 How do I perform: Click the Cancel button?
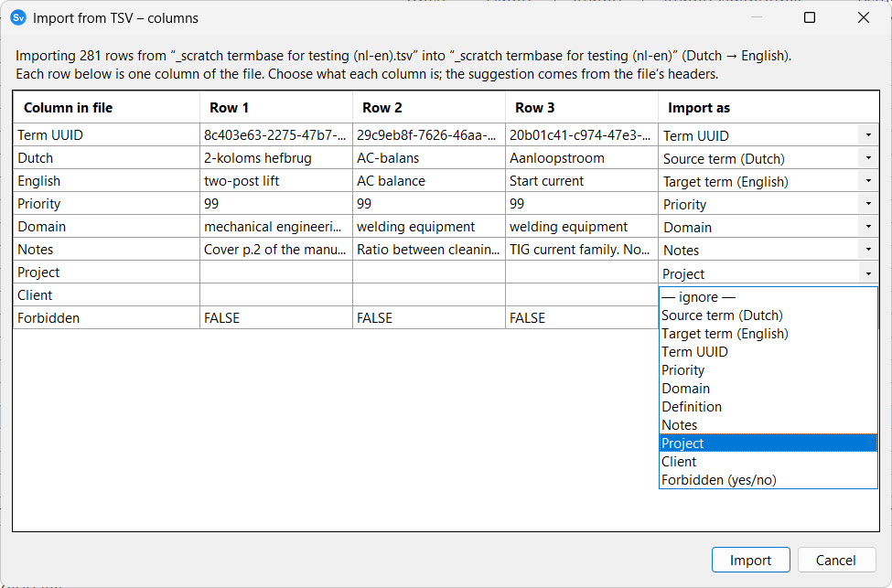835,561
